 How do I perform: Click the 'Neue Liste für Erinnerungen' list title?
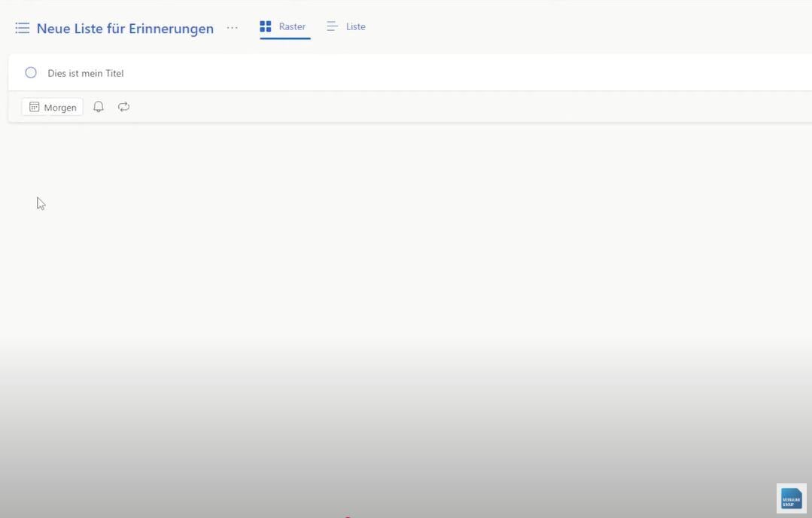point(125,29)
